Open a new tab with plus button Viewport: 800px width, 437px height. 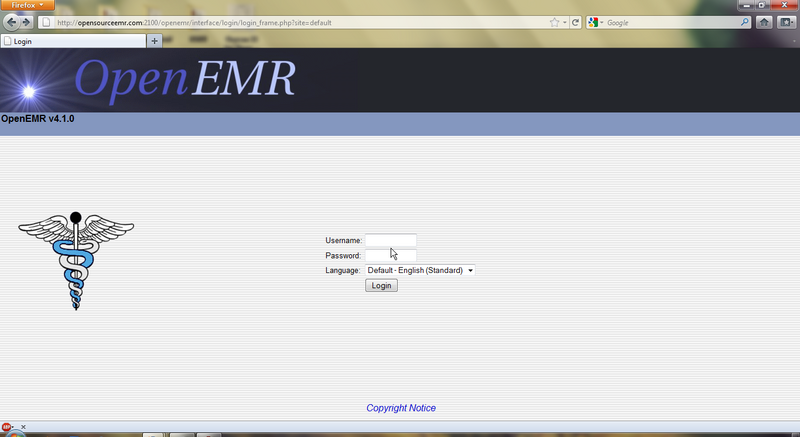(154, 41)
